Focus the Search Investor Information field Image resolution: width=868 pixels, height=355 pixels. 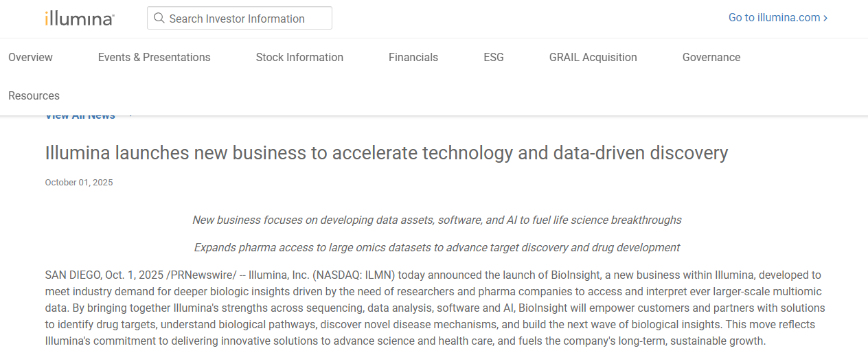click(247, 19)
